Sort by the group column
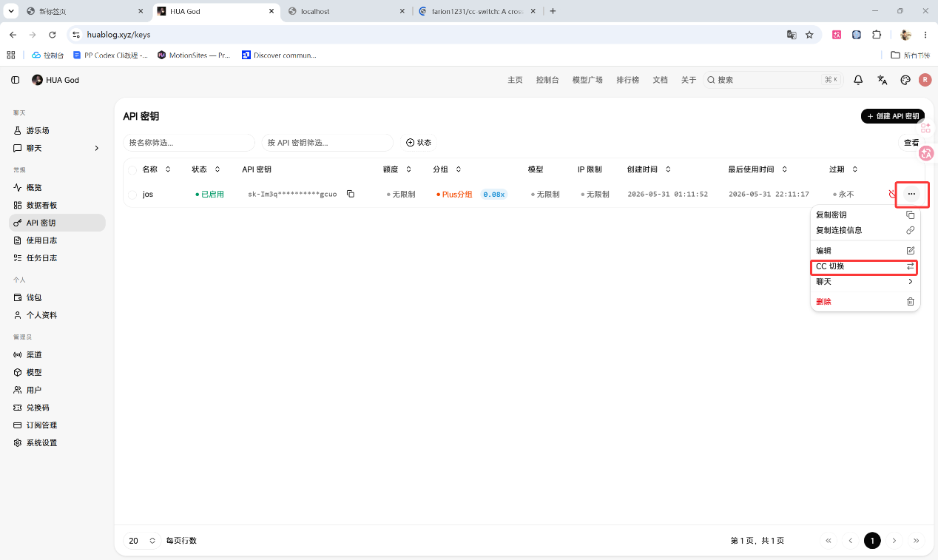 click(x=448, y=169)
